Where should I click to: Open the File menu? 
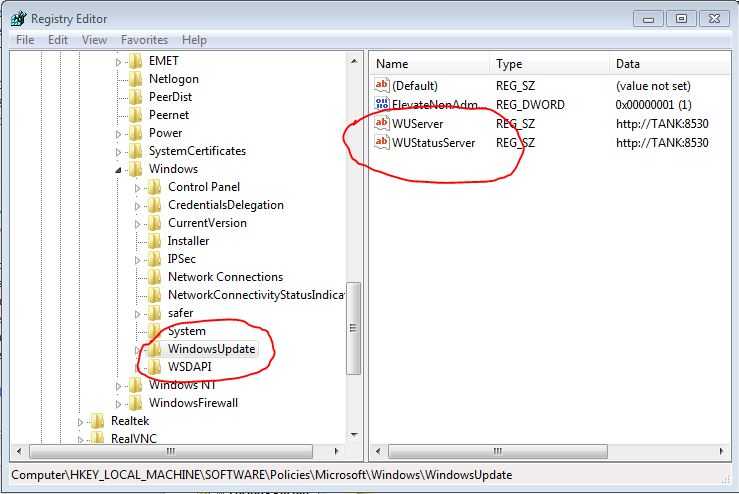tap(25, 40)
